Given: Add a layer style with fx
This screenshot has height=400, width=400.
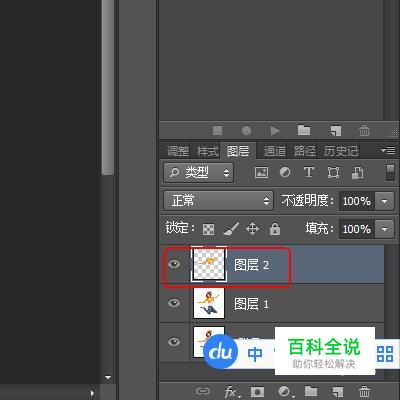Looking at the screenshot, I should point(231,392).
